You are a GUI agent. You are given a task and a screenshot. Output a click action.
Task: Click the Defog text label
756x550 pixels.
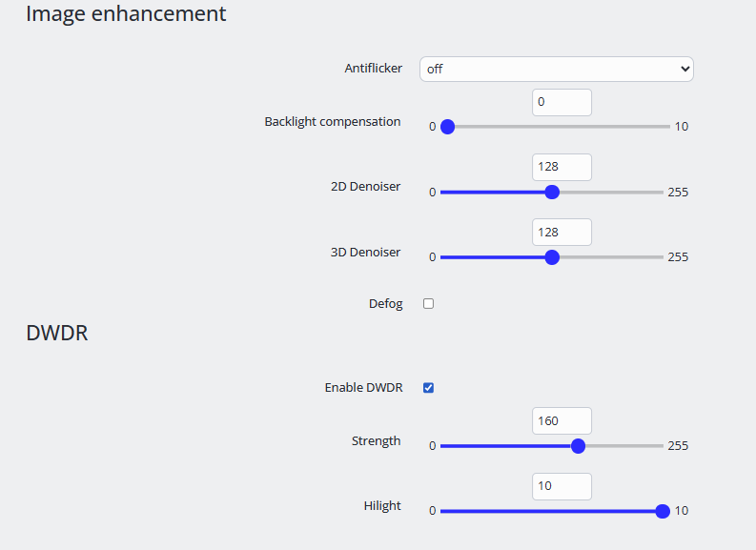(x=385, y=304)
